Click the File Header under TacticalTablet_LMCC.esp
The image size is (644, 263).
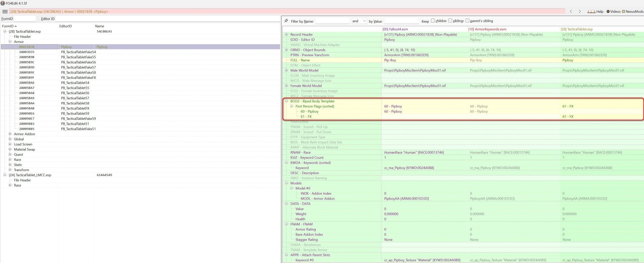pyautogui.click(x=22, y=180)
